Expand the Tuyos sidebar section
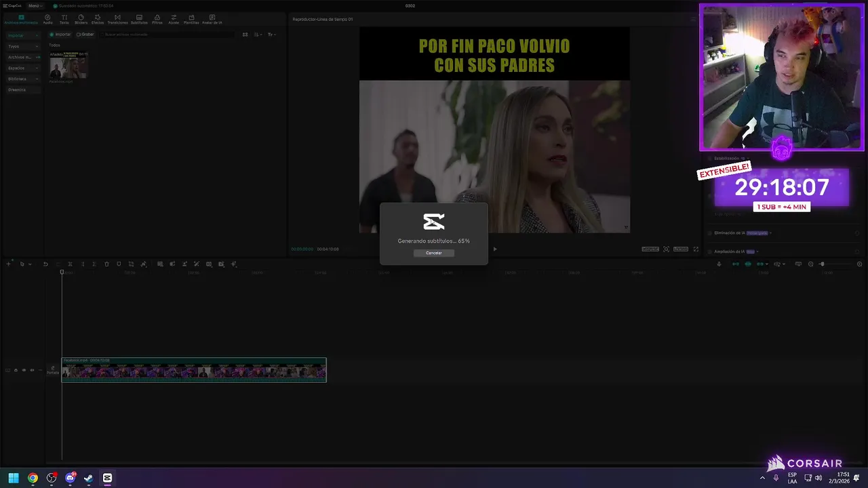 click(x=23, y=46)
